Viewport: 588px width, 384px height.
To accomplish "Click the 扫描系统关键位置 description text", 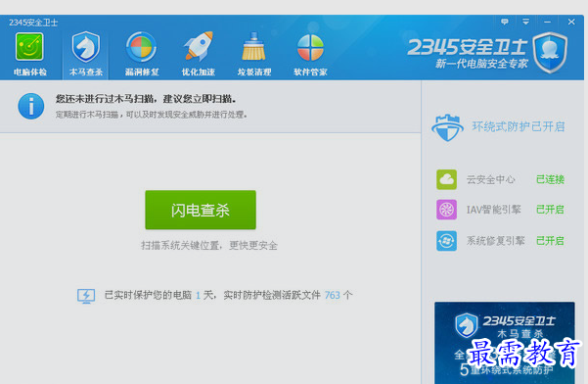I will (209, 246).
